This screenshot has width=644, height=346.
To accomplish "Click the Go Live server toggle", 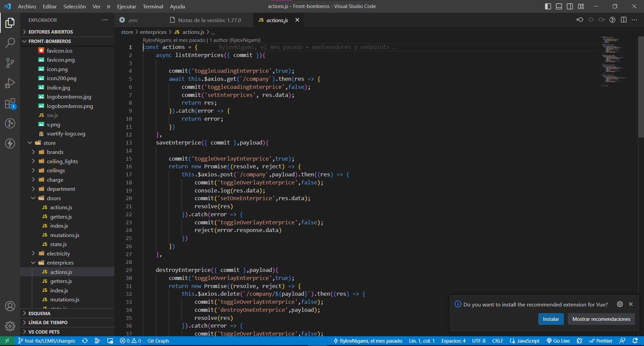I will click(558, 341).
